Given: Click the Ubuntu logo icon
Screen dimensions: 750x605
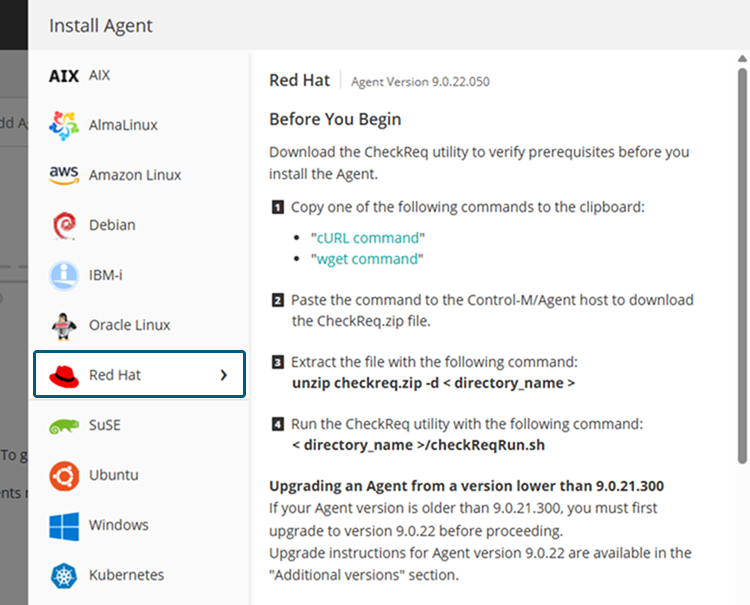Looking at the screenshot, I should (64, 475).
